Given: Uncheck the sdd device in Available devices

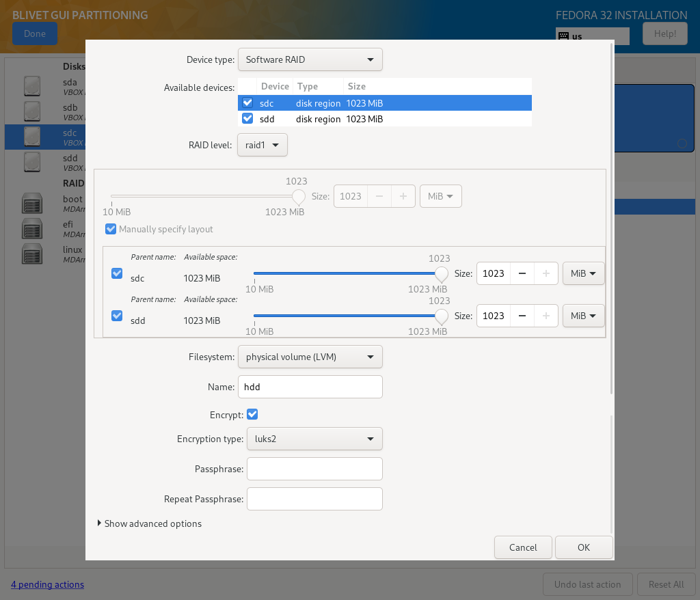Looking at the screenshot, I should [x=247, y=119].
